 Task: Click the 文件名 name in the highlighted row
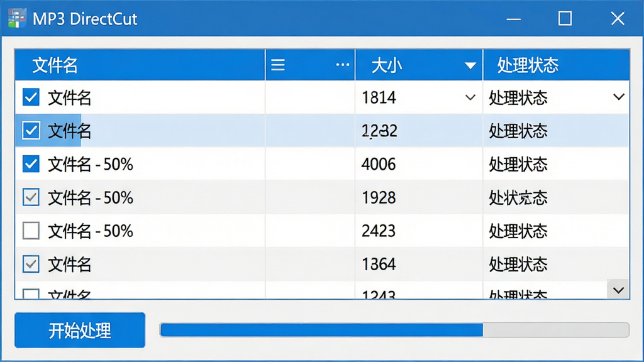[69, 131]
